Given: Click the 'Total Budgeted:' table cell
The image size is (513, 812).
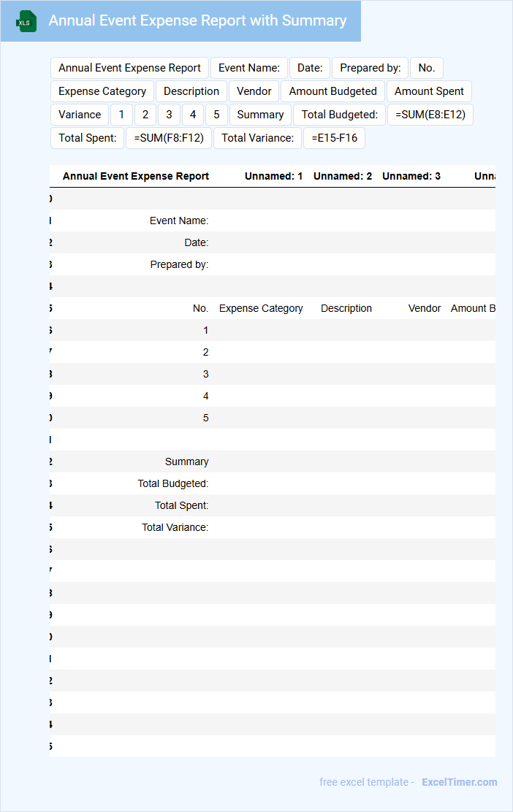Looking at the screenshot, I should (x=173, y=483).
